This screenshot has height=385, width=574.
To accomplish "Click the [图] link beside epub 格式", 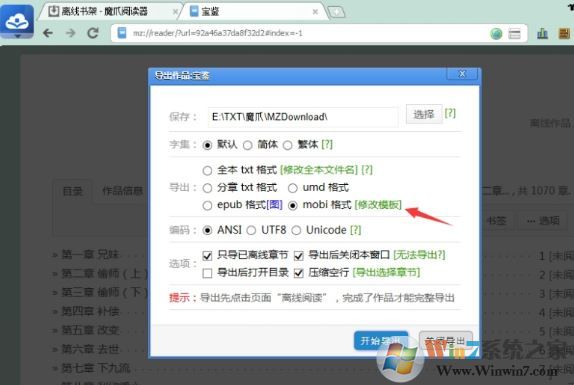I will point(275,205).
